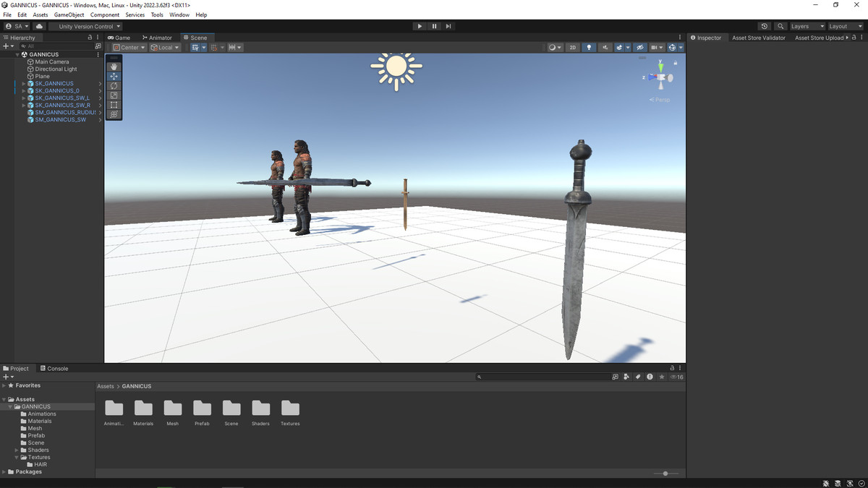The image size is (868, 488).
Task: Select the Transform tool
Action: point(114,114)
